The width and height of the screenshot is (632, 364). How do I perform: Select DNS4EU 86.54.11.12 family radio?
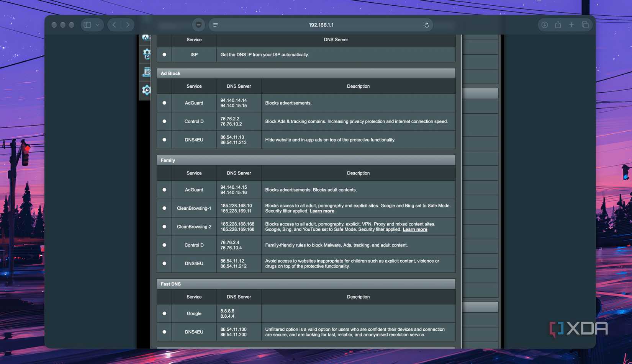pos(164,263)
